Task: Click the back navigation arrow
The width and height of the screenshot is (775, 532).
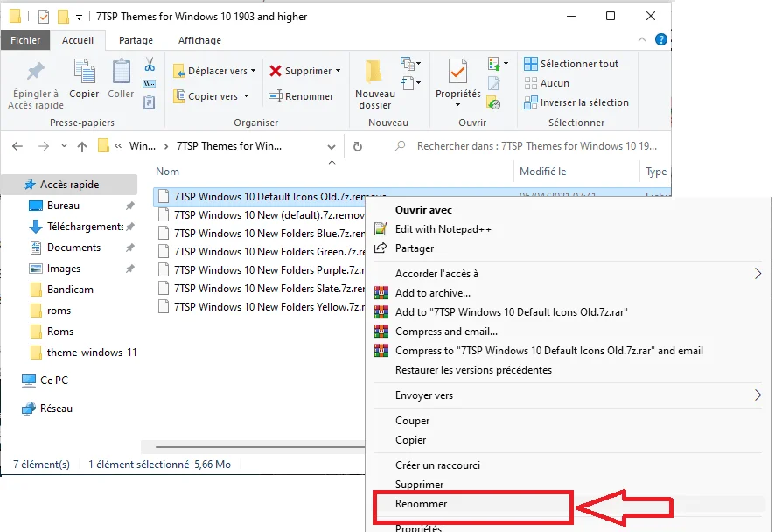Action: pos(17,145)
